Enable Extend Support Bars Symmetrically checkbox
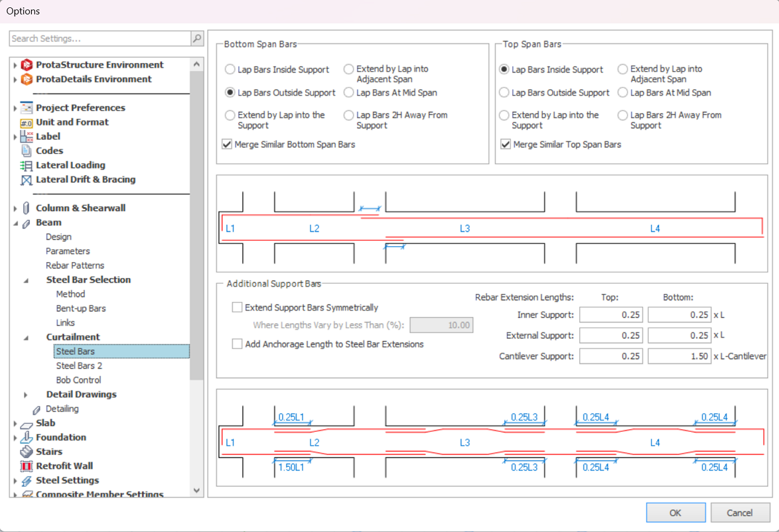779x532 pixels. (x=237, y=308)
